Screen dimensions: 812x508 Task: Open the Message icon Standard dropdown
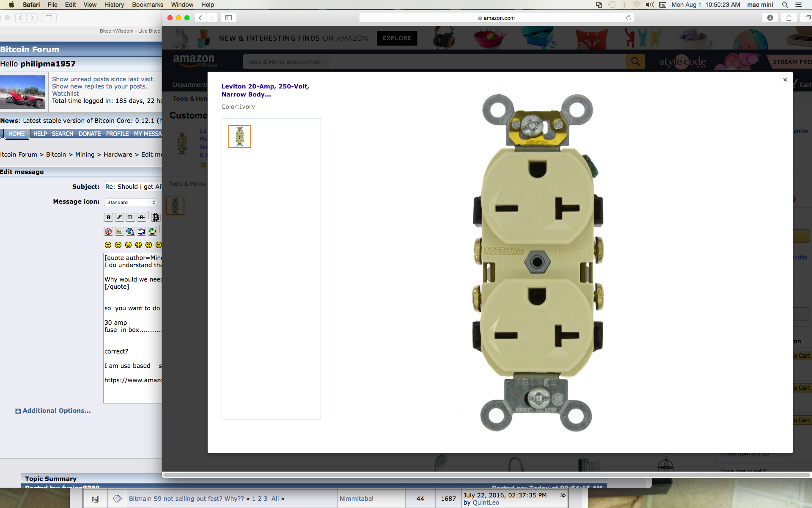[x=131, y=202]
